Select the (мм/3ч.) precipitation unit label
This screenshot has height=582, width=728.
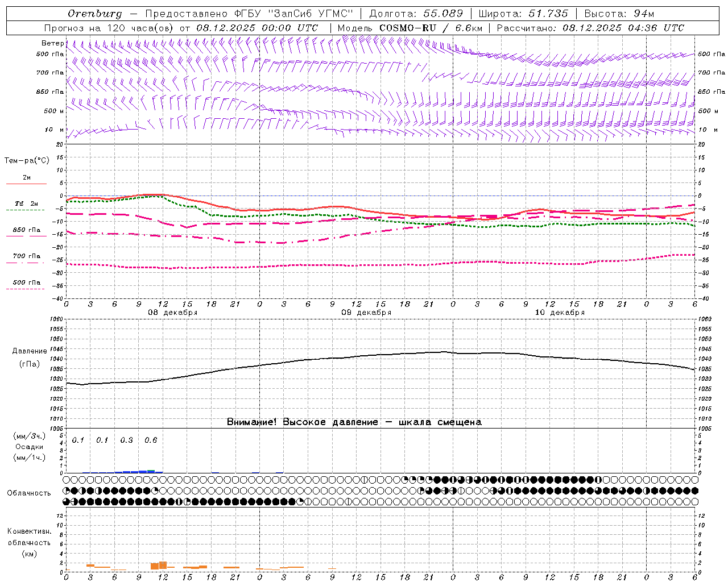point(29,436)
